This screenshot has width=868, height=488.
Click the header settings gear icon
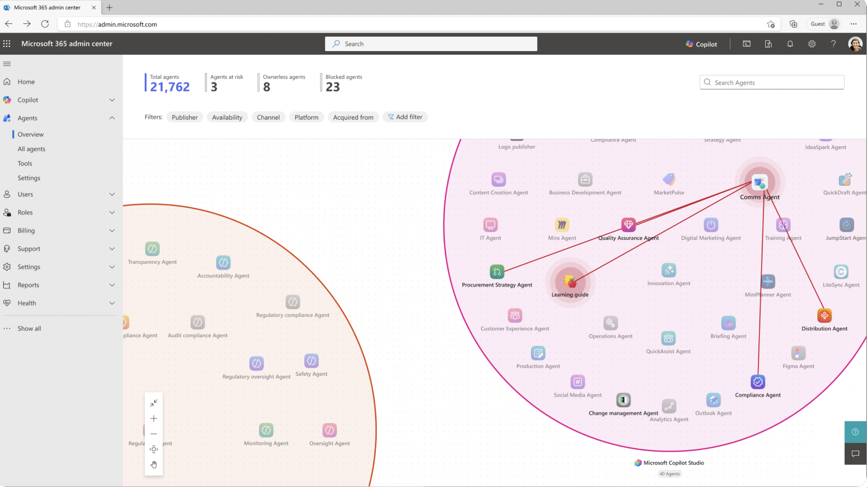[x=812, y=44]
